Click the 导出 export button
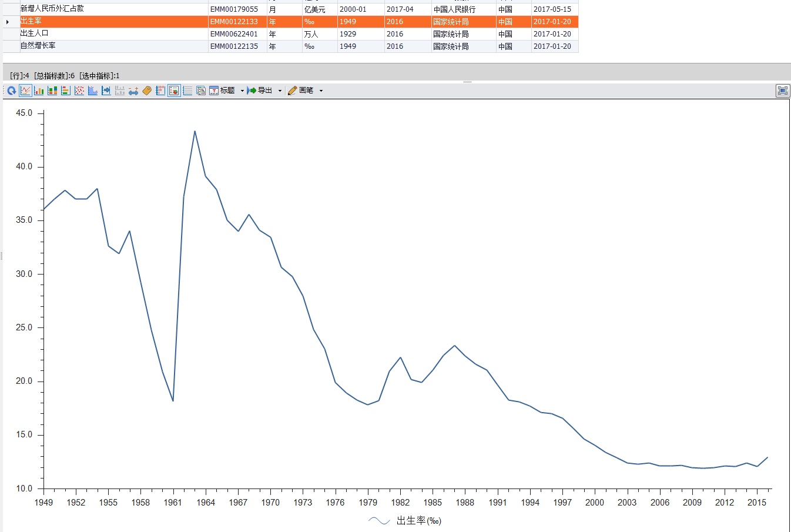 (x=260, y=91)
